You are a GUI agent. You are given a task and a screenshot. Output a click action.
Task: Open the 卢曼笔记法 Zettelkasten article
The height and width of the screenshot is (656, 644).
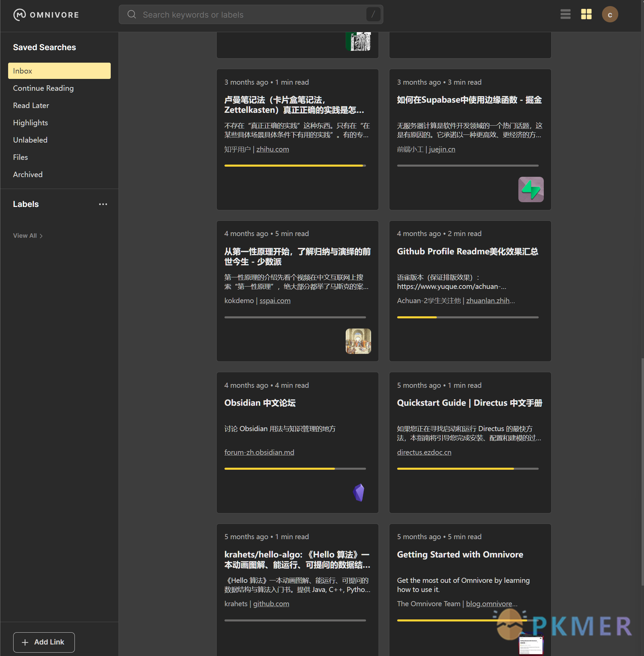[x=294, y=105]
